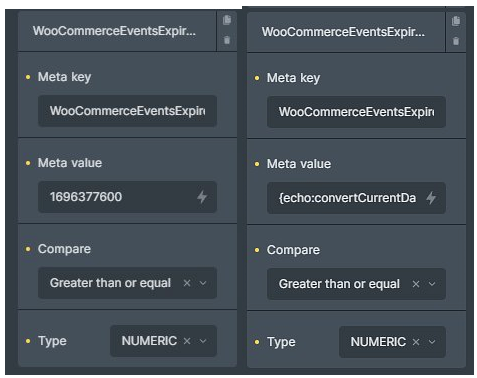The image size is (477, 378).
Task: Clear left NUMERIC type with the X
Action: [187, 341]
